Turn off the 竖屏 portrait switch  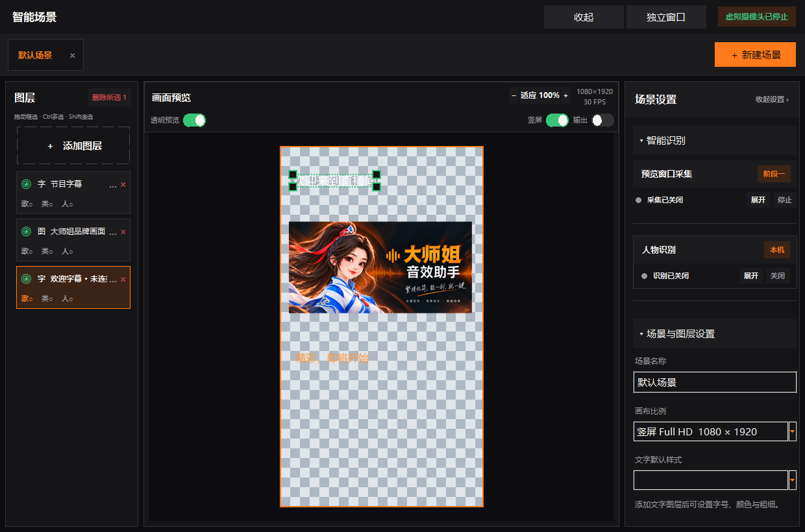pyautogui.click(x=557, y=120)
